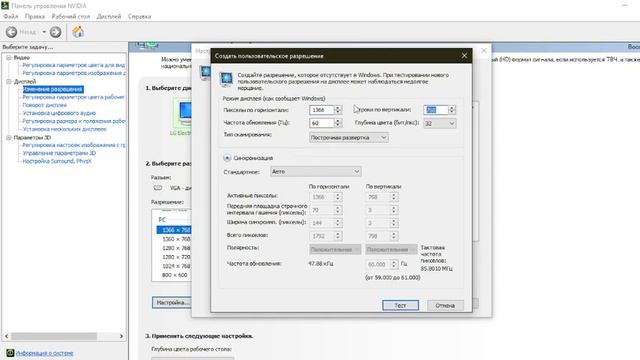Click the Отмена button
Screen dimensions: 640x360
click(x=445, y=305)
